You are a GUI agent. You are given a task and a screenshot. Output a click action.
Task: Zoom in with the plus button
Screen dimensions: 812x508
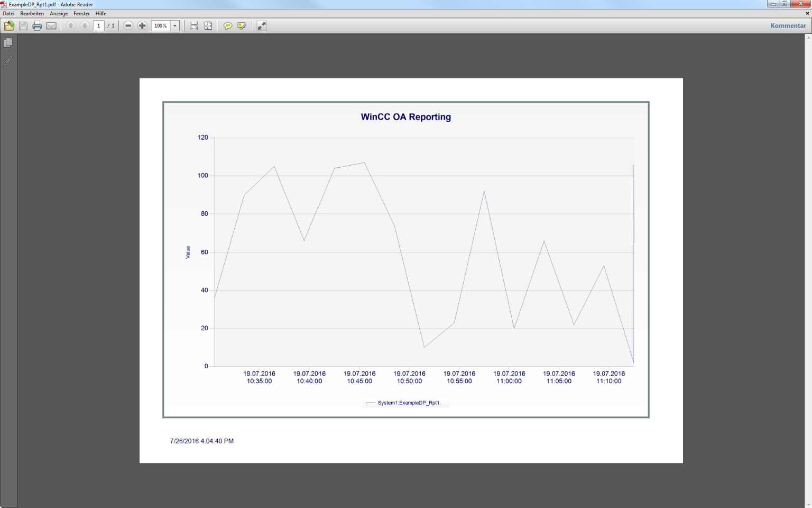point(142,25)
